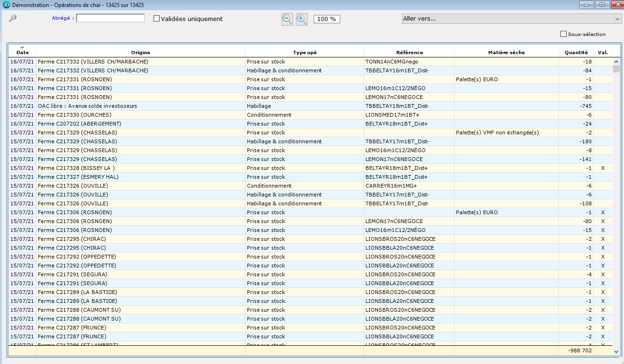Toggle the Sous-sélection checkbox
Viewport: 624px width, 364px height.
(x=563, y=34)
